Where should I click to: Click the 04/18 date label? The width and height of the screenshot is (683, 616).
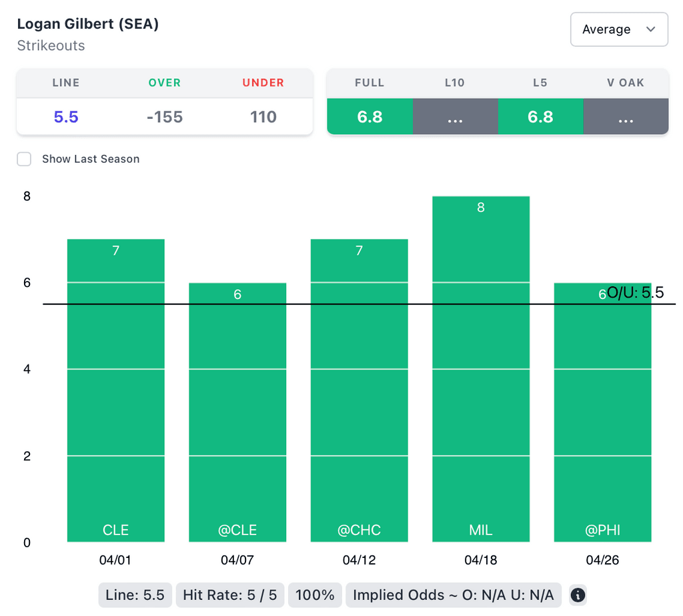click(x=481, y=560)
